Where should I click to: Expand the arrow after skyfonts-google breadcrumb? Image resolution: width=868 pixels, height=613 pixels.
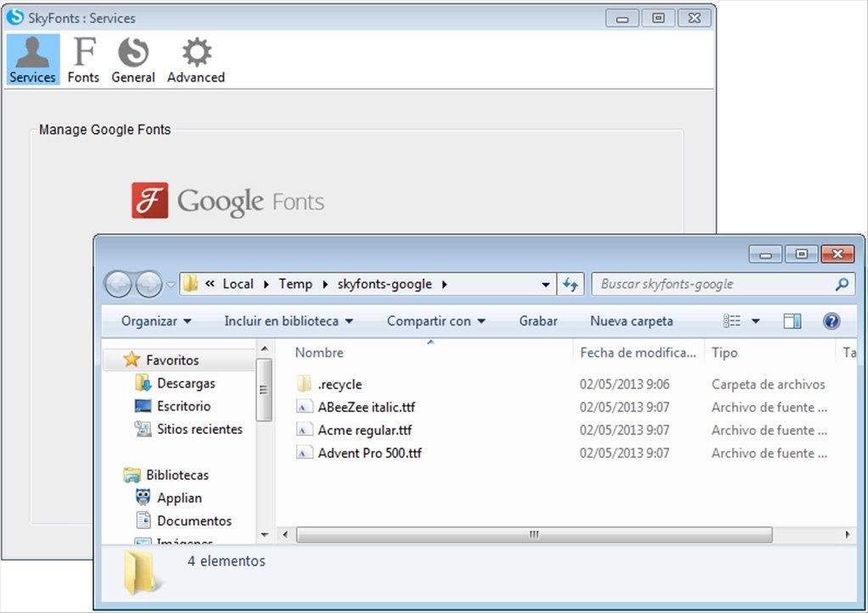coord(445,284)
